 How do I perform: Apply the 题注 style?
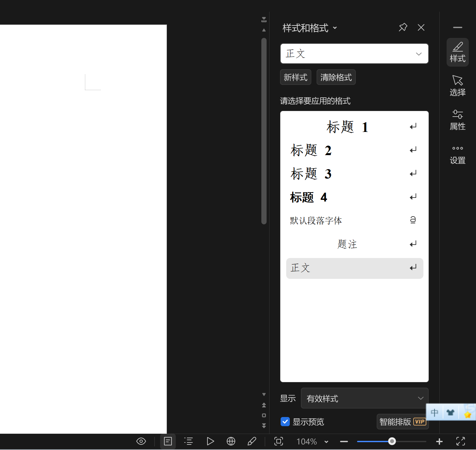click(x=354, y=244)
